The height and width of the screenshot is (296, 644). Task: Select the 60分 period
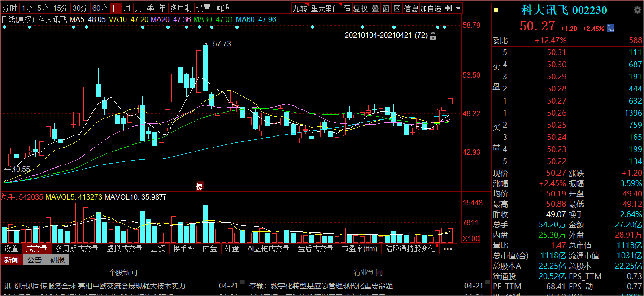coord(100,8)
